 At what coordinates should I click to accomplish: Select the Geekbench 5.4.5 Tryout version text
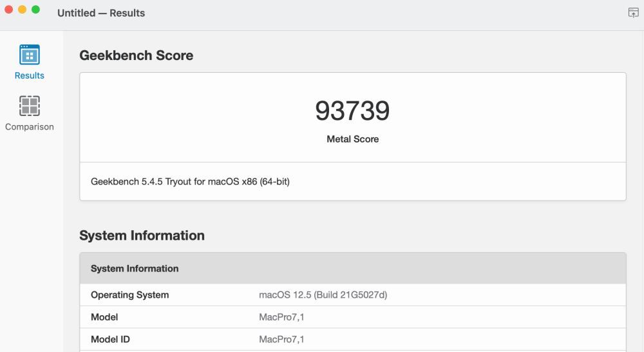(x=190, y=181)
